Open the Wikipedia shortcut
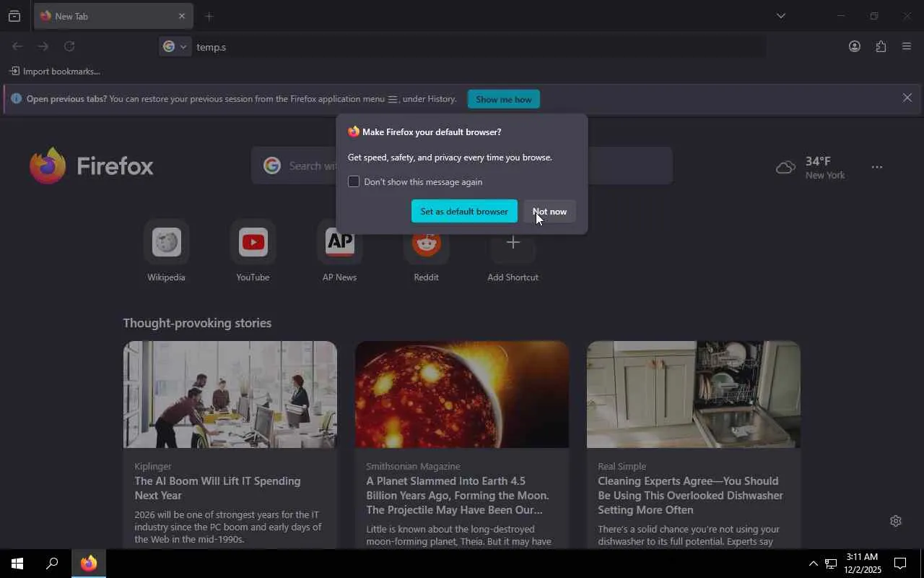924x578 pixels. point(166,251)
